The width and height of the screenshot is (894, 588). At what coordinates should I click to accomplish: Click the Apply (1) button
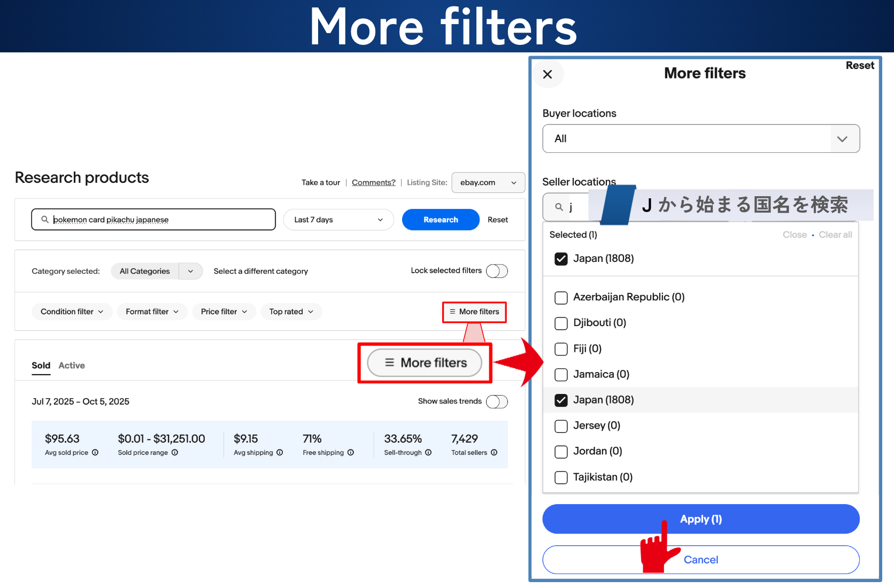click(x=700, y=519)
